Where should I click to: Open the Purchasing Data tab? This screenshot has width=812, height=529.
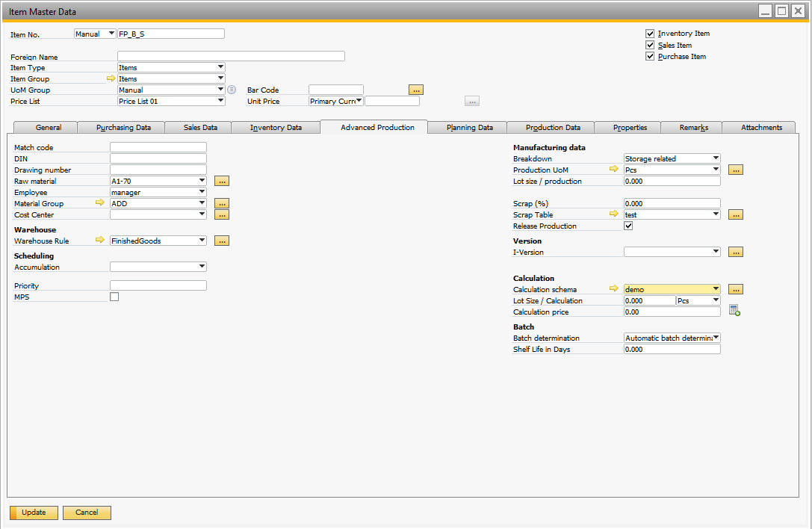121,127
